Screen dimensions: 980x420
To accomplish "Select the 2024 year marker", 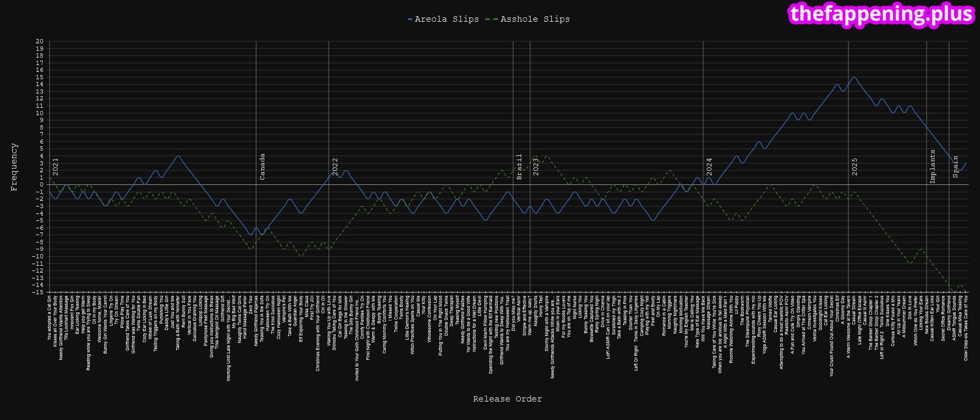I will click(x=709, y=166).
